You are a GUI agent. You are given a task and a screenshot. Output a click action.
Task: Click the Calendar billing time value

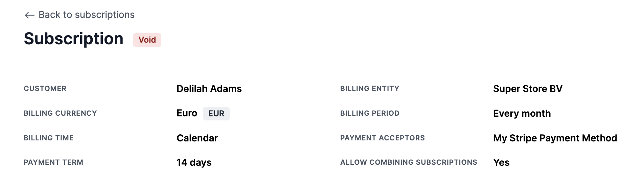(x=197, y=138)
